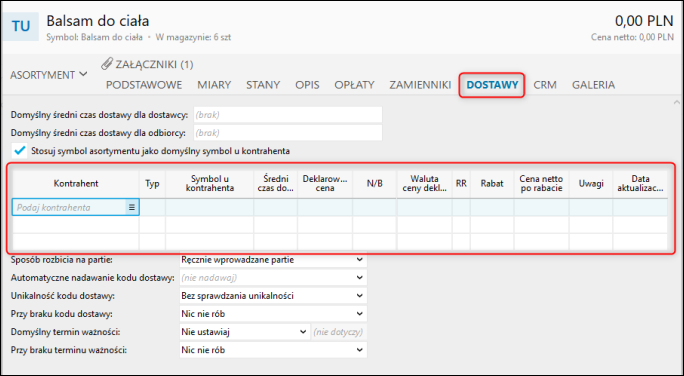
Task: Click the 'Symbol u kontrahenta' column header
Action: coord(210,184)
